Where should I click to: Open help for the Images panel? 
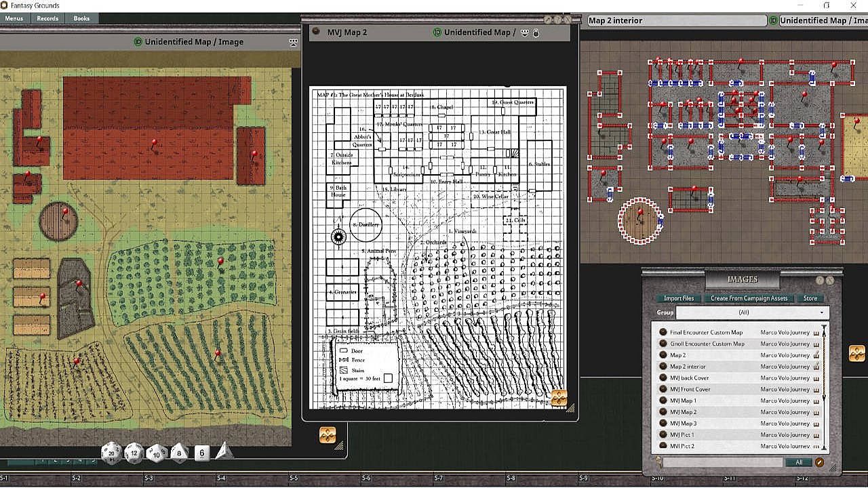pos(820,280)
